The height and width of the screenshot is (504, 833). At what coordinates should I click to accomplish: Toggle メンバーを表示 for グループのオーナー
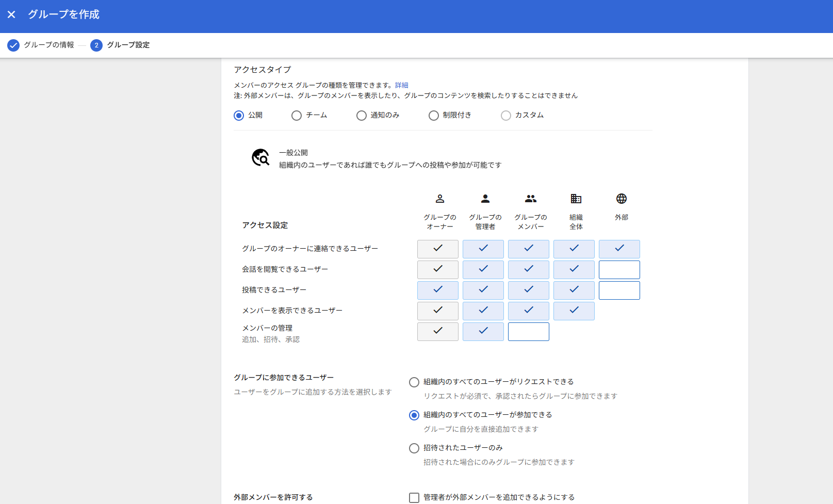click(438, 311)
